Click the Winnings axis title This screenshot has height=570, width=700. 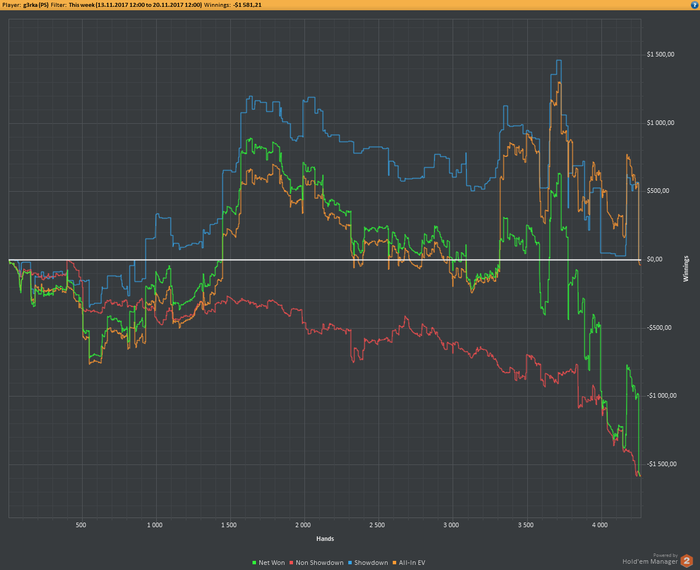686,269
